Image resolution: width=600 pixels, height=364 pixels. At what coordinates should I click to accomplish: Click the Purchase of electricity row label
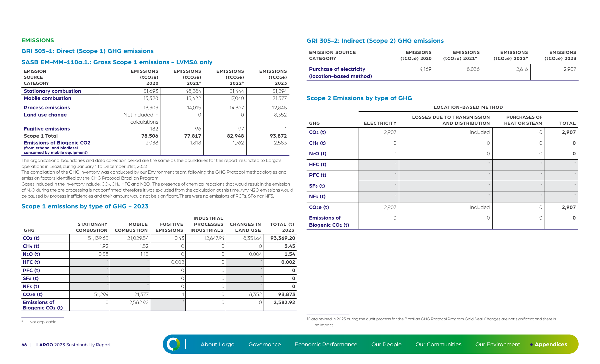tap(340, 73)
